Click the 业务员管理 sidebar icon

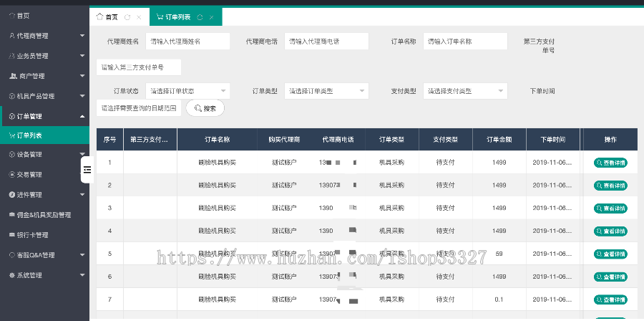(x=11, y=56)
